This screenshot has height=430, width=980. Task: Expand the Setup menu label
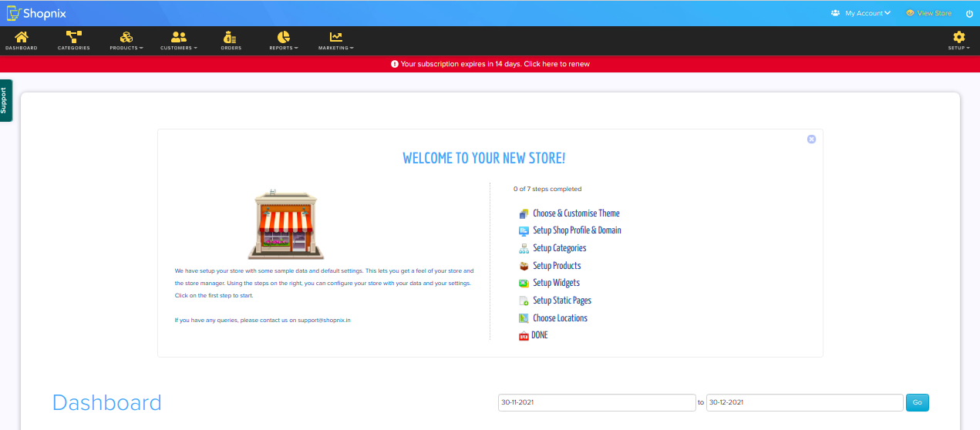click(x=959, y=48)
